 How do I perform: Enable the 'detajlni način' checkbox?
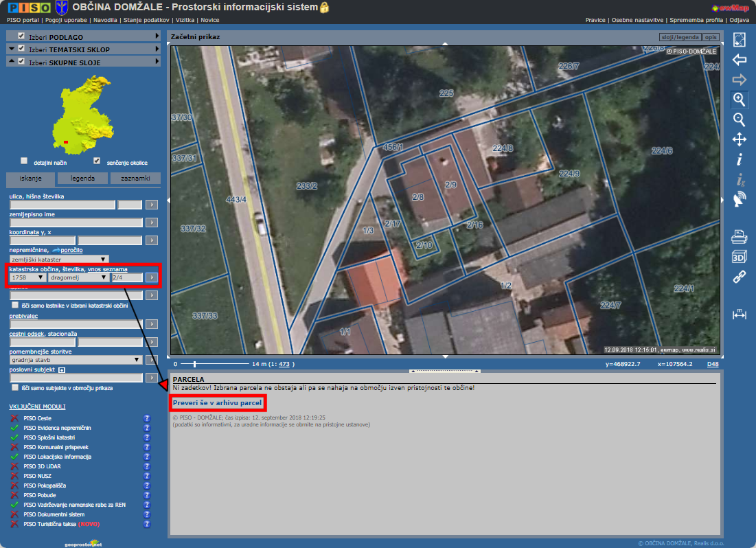pyautogui.click(x=24, y=161)
